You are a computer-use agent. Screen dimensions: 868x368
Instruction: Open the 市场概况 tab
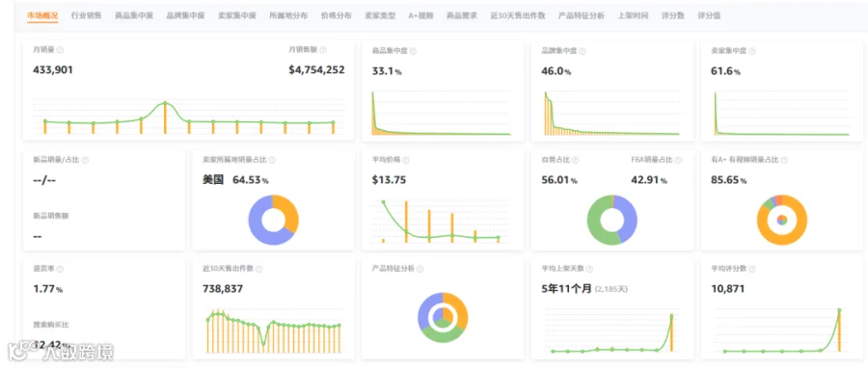click(x=41, y=16)
